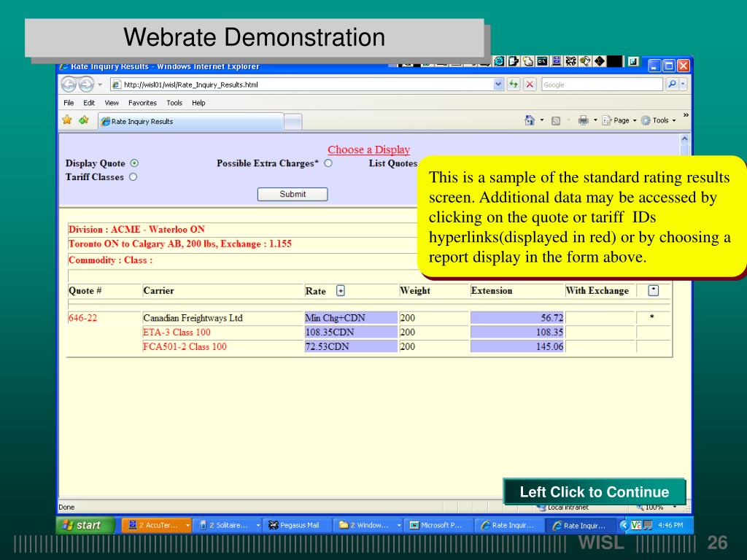The height and width of the screenshot is (560, 747).
Task: Open the FCA501-2 Class 100 tariff link
Action: (185, 346)
